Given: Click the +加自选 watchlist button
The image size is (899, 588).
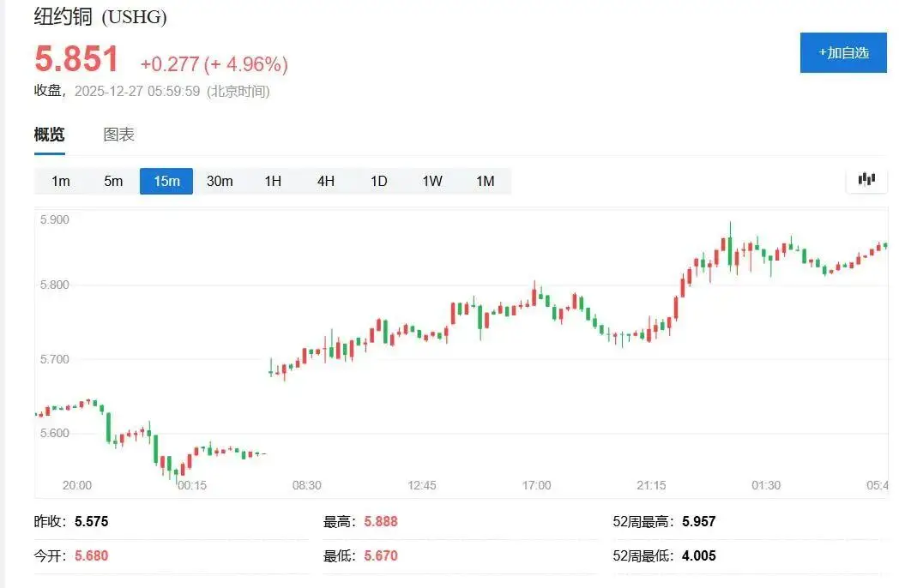Looking at the screenshot, I should (842, 52).
